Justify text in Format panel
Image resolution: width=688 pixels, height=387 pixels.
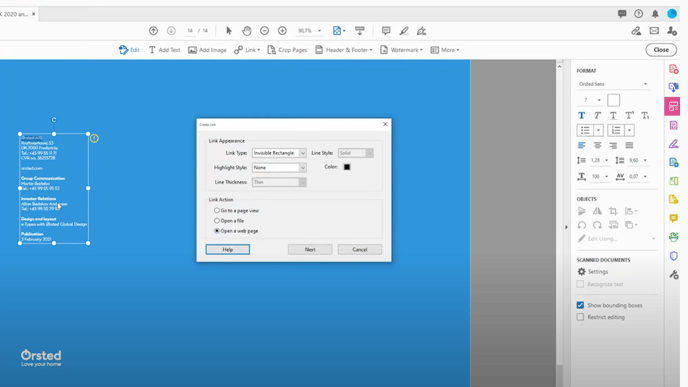point(629,145)
